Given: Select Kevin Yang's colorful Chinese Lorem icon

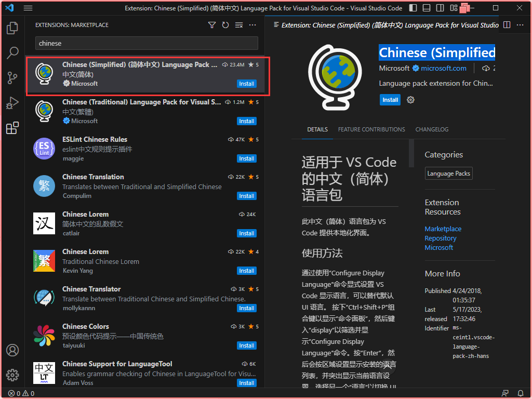Looking at the screenshot, I should (x=44, y=261).
